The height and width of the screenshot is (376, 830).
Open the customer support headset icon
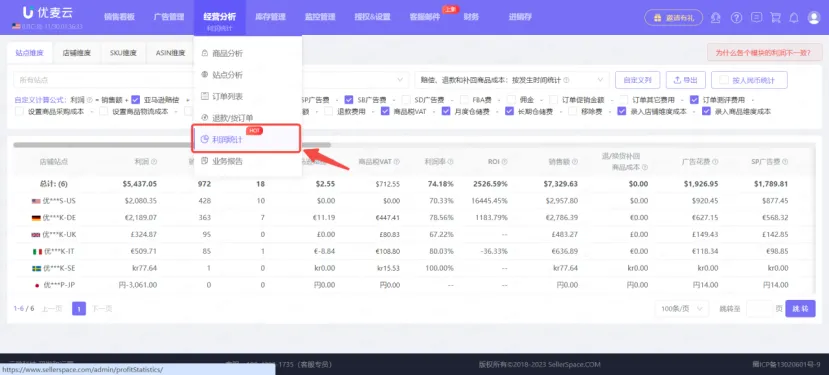point(716,17)
